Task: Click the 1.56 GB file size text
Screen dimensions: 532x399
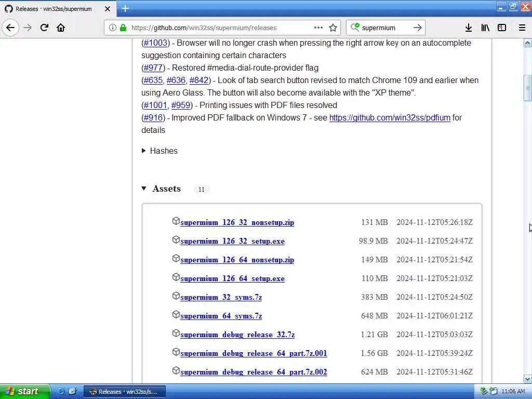Action: point(374,353)
